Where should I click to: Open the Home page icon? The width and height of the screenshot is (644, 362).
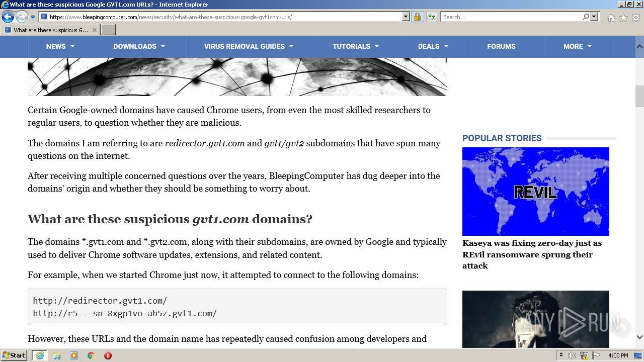pos(611,18)
